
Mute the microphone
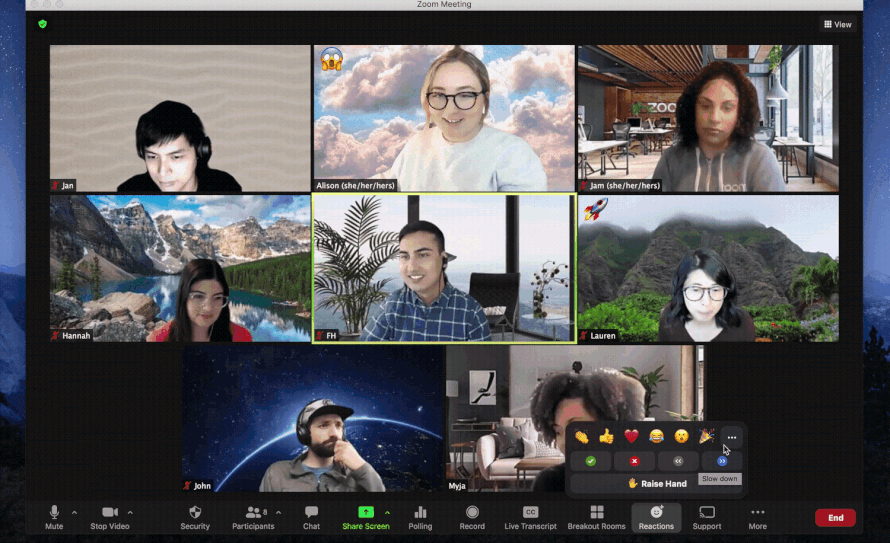[x=54, y=517]
